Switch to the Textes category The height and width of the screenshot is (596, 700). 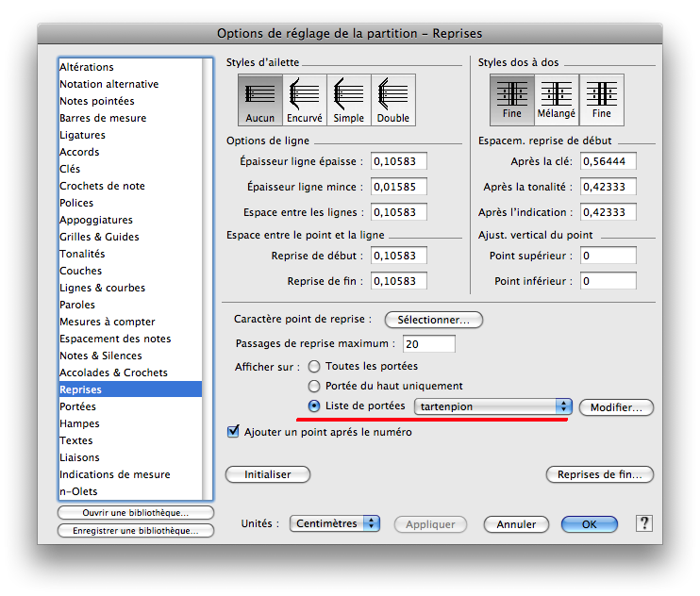point(76,440)
